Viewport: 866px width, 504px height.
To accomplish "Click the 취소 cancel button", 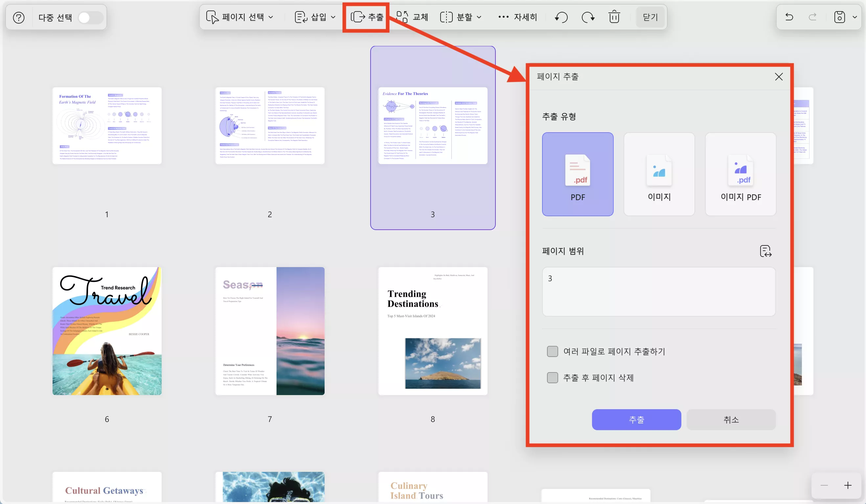I will (731, 420).
